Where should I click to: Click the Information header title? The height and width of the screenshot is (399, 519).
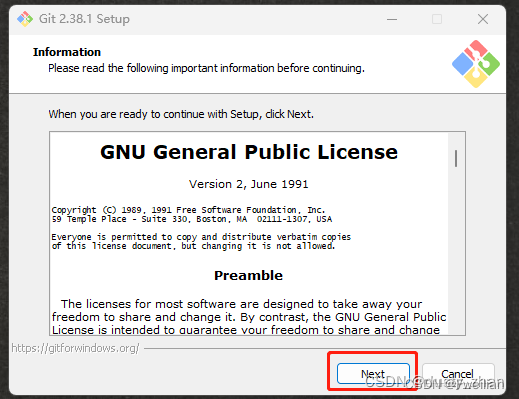point(67,52)
